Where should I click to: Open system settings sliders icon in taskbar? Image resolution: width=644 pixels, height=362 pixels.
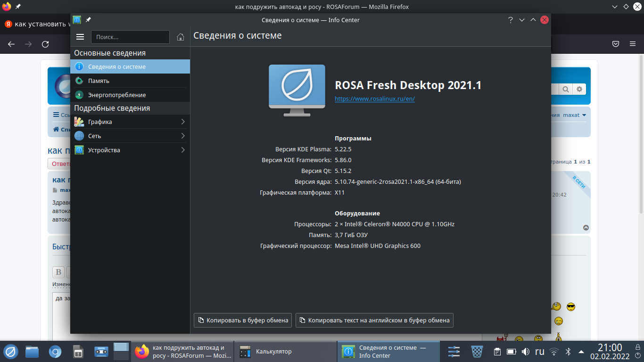pyautogui.click(x=454, y=352)
